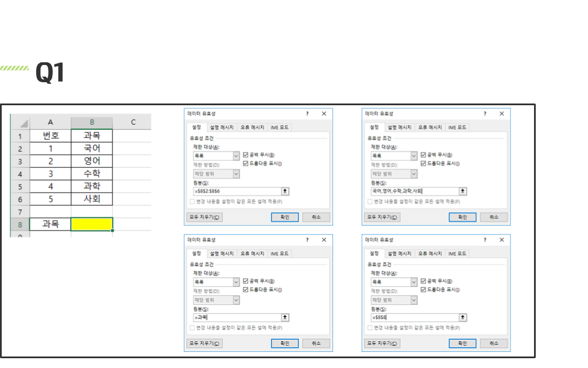Click help question mark in =$B$8 dialog
This screenshot has height=368, width=588.
pos(485,240)
